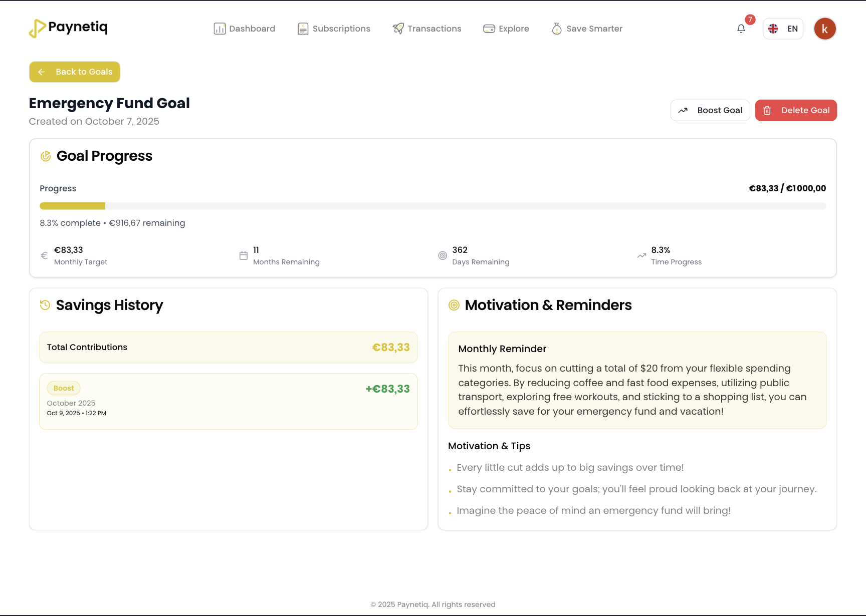This screenshot has width=866, height=616.
Task: Open the Subscriptions page
Action: [334, 29]
